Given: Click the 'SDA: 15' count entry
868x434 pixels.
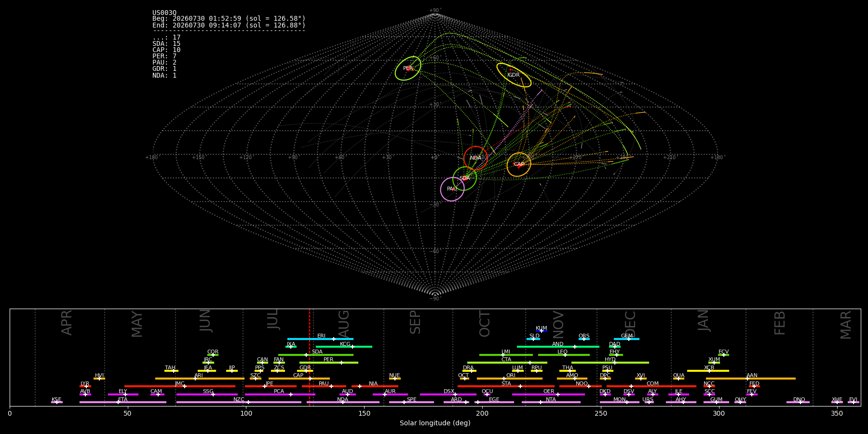Looking at the screenshot, I should point(166,44).
